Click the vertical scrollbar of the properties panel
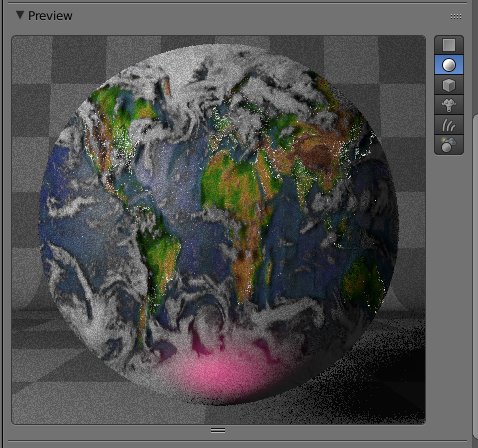 point(476,277)
